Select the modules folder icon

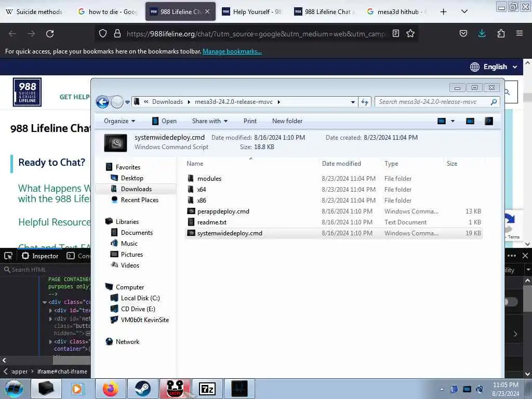click(191, 179)
